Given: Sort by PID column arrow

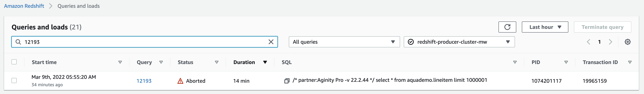Looking at the screenshot, I should click(566, 62).
